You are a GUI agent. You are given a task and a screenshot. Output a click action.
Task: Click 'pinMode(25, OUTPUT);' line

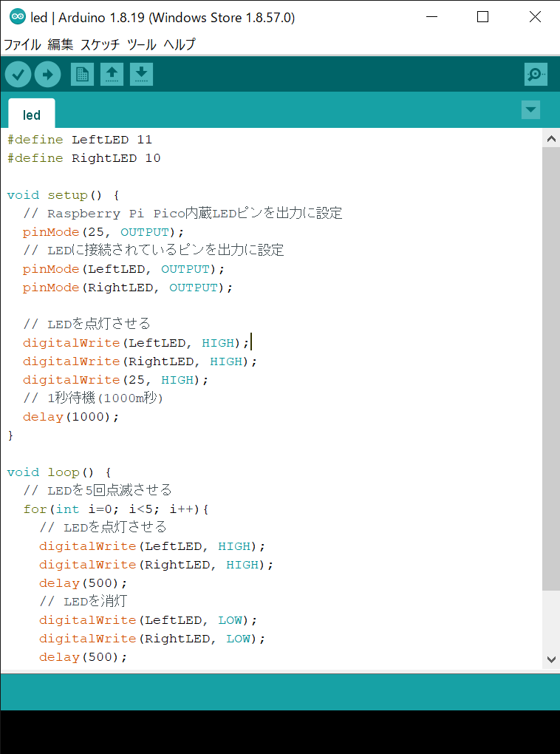coord(103,232)
